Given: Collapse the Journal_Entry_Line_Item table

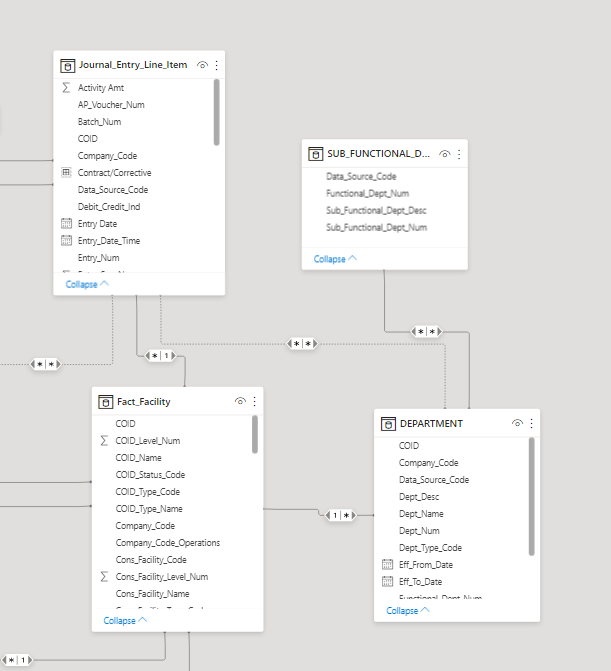Looking at the screenshot, I should click(x=87, y=284).
